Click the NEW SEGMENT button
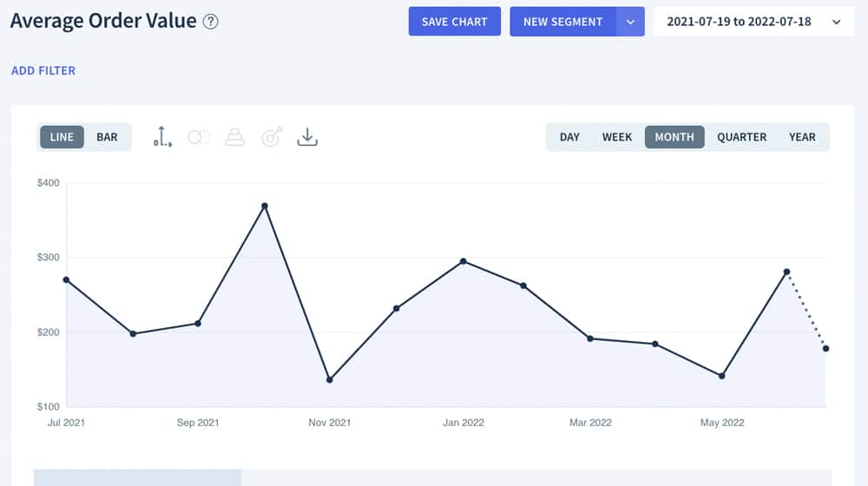This screenshot has height=486, width=868. (x=562, y=22)
